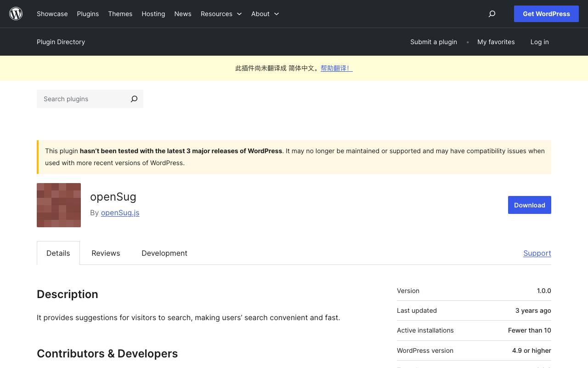Select Hosting in the top menu
Screen dimensions: 588x368
(x=153, y=14)
